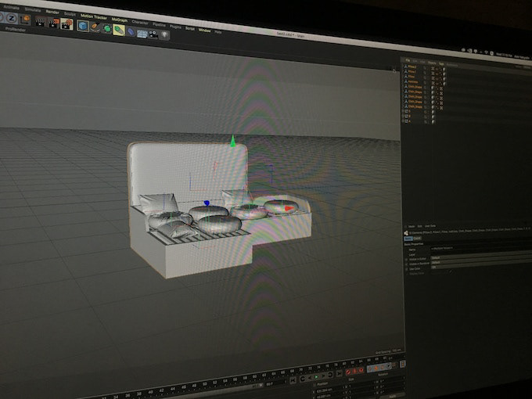Open the Character menu
Image resolution: width=532 pixels, height=399 pixels.
[140, 22]
